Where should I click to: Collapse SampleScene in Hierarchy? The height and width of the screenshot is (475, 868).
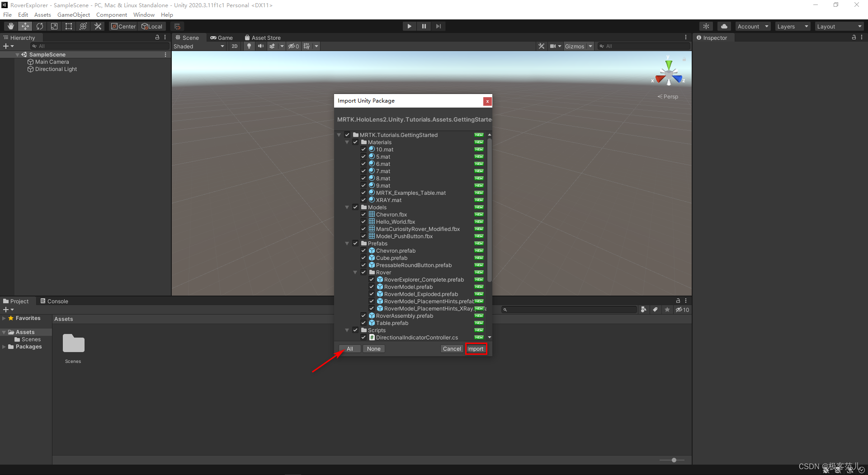[x=18, y=55]
